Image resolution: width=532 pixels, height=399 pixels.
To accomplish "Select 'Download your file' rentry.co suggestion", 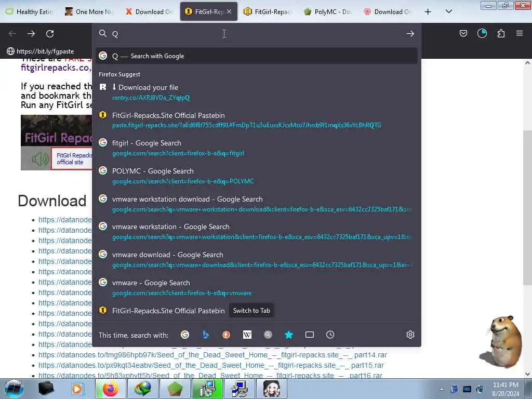I will pyautogui.click(x=256, y=92).
